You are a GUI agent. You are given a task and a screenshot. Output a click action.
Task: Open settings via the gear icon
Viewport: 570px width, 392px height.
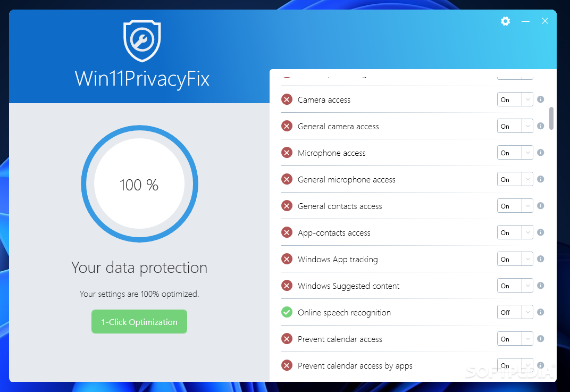pyautogui.click(x=505, y=21)
